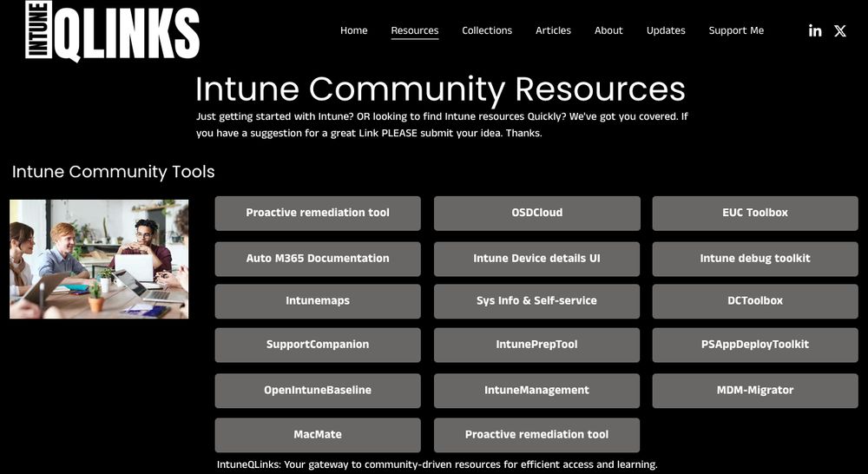This screenshot has height=474, width=868.
Task: Open the Collections menu item
Action: point(487,30)
